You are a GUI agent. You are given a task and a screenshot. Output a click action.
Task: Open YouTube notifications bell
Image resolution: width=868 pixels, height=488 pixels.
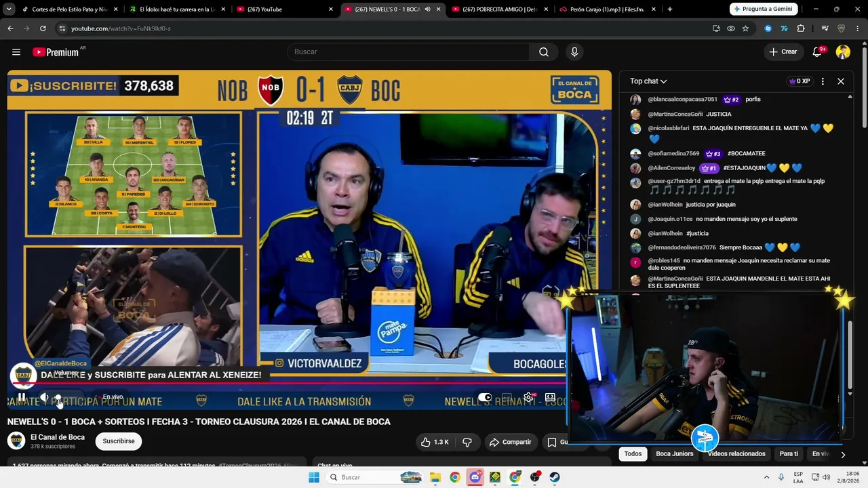pos(818,52)
